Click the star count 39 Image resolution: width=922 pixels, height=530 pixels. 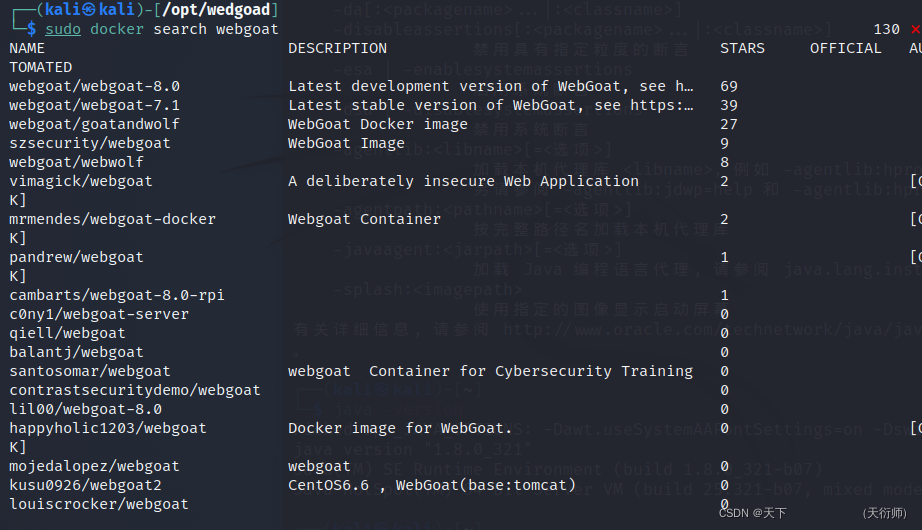point(729,105)
